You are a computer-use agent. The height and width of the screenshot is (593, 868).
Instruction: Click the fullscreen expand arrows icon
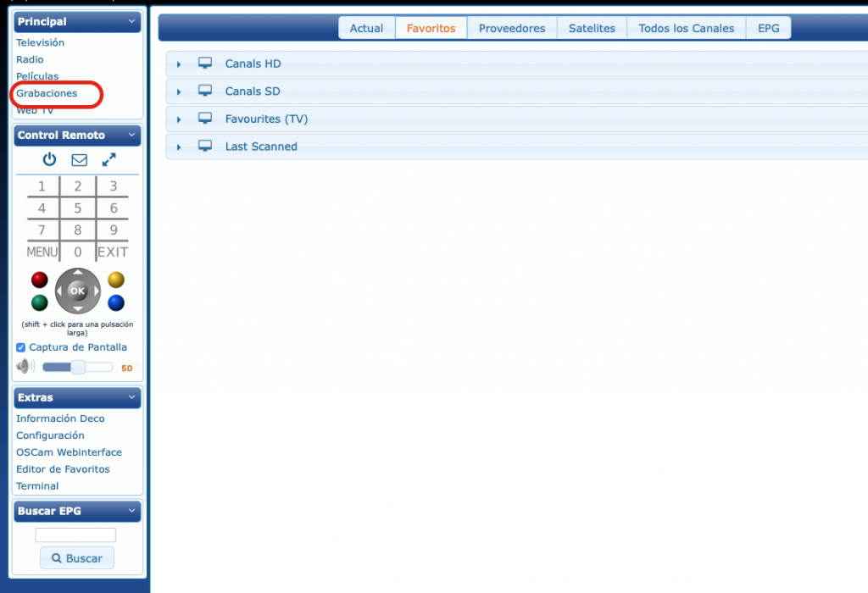[108, 159]
